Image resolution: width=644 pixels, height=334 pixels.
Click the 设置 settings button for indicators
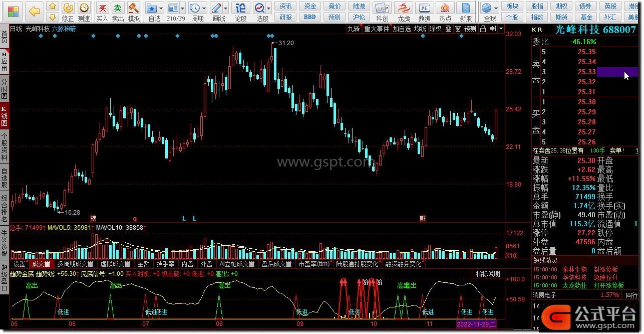coord(20,264)
